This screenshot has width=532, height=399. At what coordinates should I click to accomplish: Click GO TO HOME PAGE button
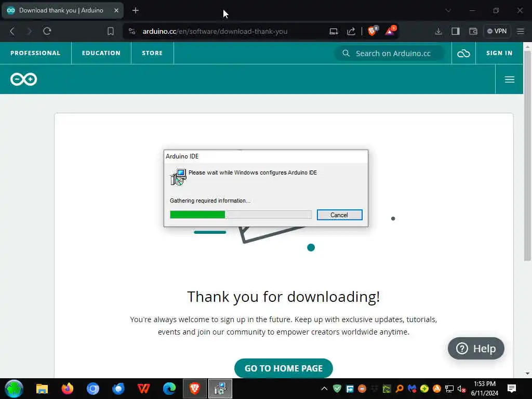(283, 368)
